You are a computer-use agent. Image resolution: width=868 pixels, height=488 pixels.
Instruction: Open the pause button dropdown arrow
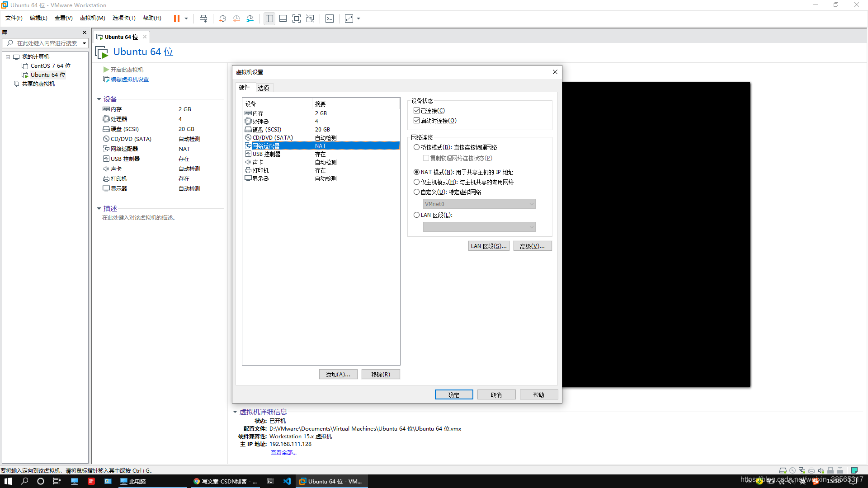pos(186,19)
